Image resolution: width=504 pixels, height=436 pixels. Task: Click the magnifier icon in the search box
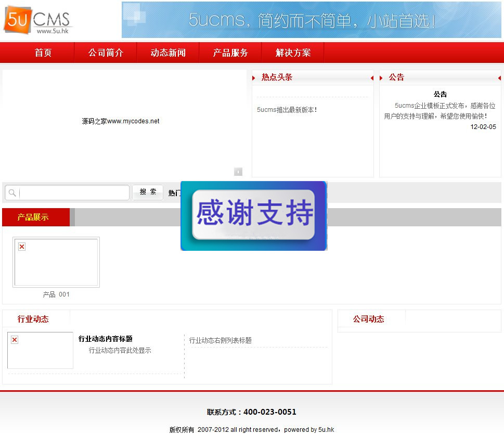[12, 193]
